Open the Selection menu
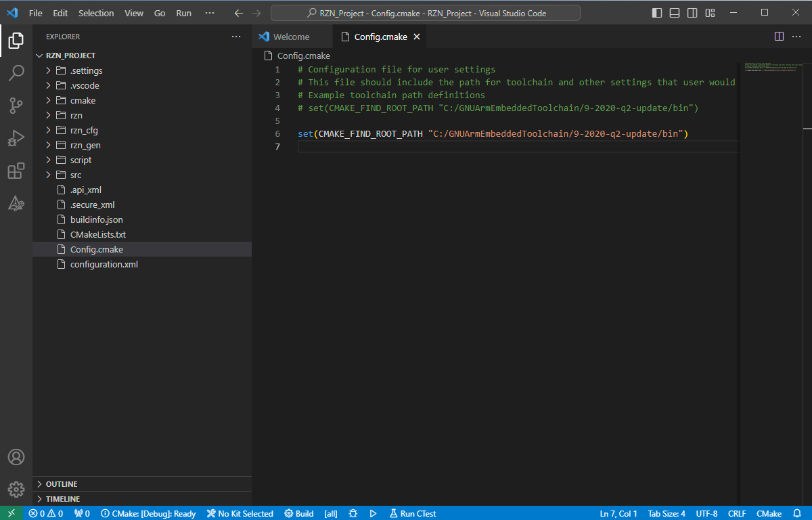Image resolution: width=812 pixels, height=520 pixels. pyautogui.click(x=96, y=13)
